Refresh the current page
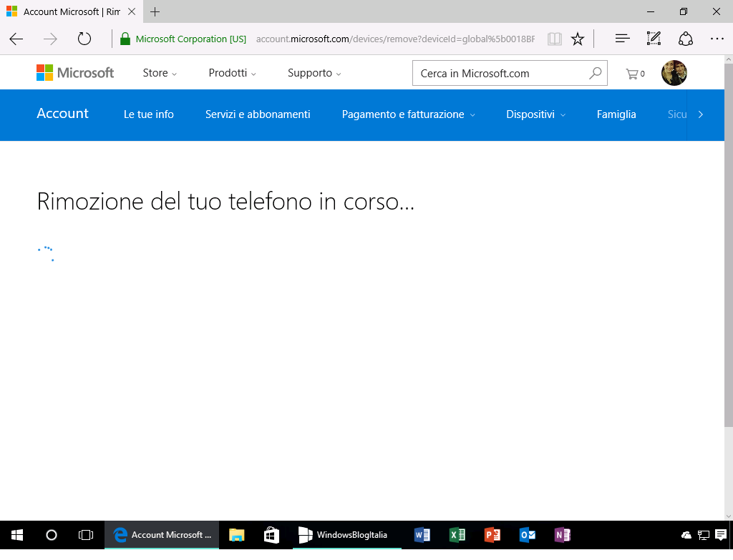Screen dimensions: 733x560 click(84, 39)
